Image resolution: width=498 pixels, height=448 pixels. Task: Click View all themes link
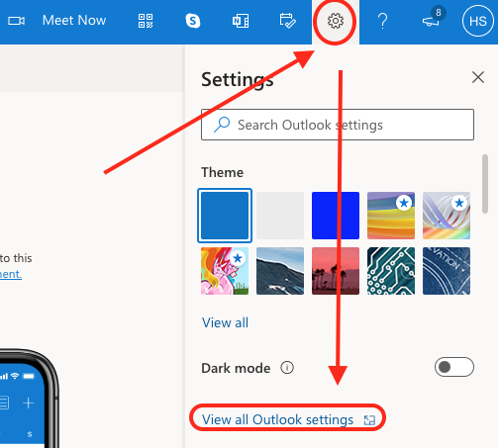point(225,322)
